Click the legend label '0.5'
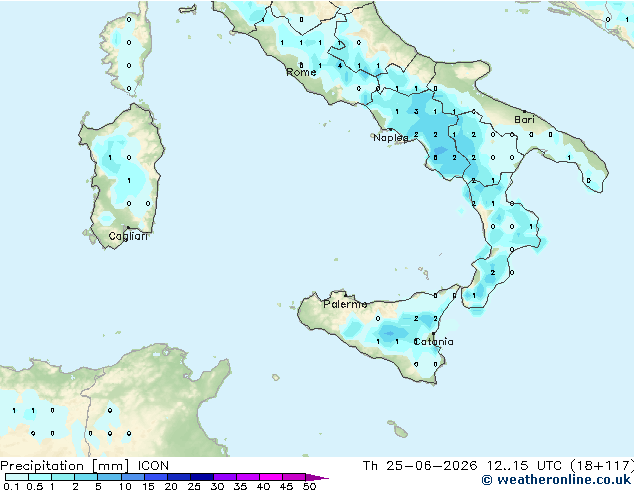This screenshot has height=490, width=634. [34, 486]
